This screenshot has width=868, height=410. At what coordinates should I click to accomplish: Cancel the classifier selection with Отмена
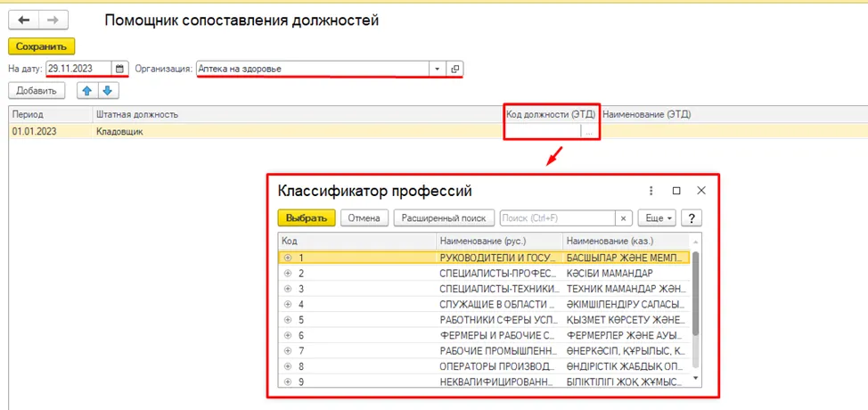[364, 218]
